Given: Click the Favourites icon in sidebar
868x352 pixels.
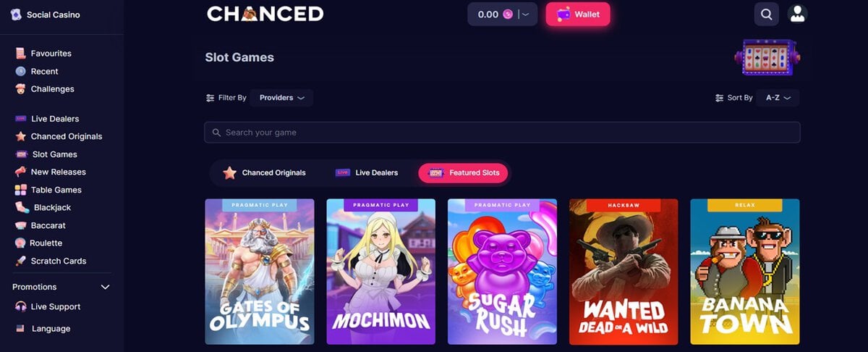Looking at the screenshot, I should coord(20,54).
